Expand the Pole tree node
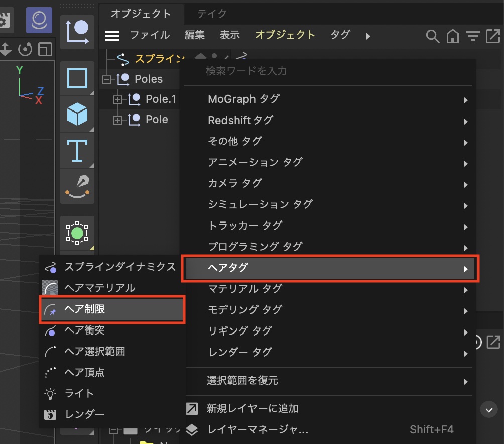This screenshot has width=504, height=444. click(118, 120)
